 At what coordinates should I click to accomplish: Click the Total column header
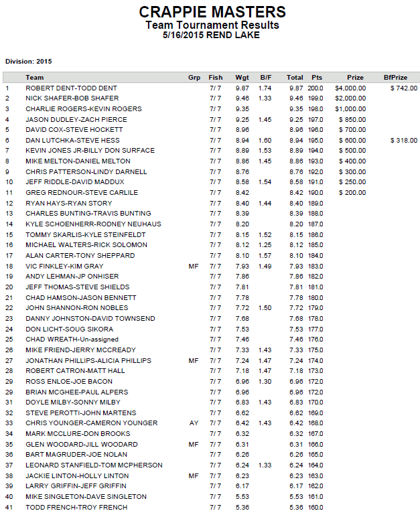click(295, 78)
